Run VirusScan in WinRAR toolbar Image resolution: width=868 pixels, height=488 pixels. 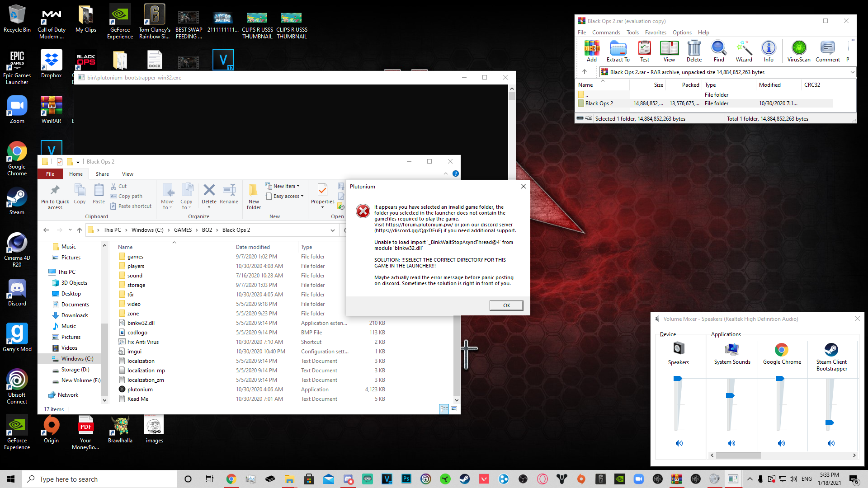[x=799, y=51]
